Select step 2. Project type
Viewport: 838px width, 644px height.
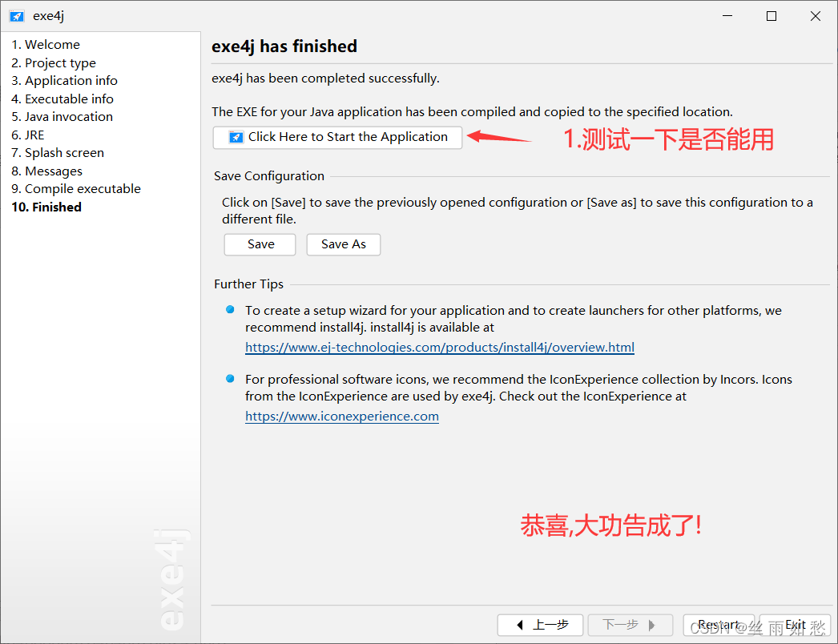tap(54, 63)
